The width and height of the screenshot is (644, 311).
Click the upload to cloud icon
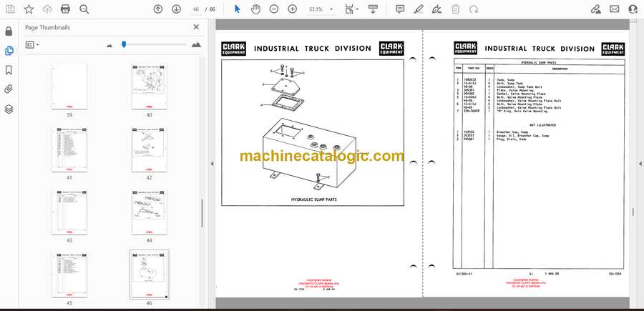(x=47, y=9)
